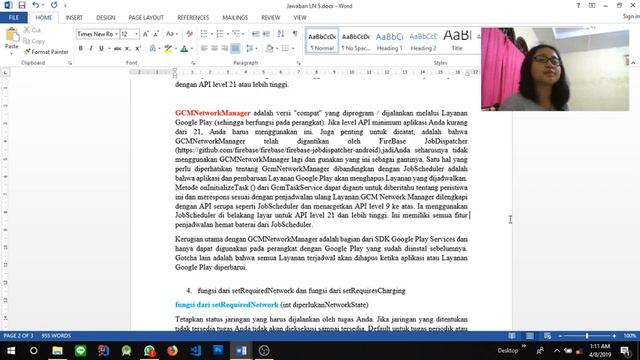Viewport: 640px width, 360px height.
Task: Align text left
Action: [204, 48]
